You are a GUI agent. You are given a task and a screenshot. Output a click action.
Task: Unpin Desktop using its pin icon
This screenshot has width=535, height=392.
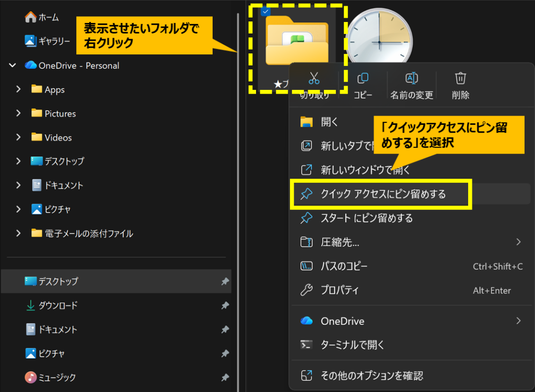click(x=225, y=282)
